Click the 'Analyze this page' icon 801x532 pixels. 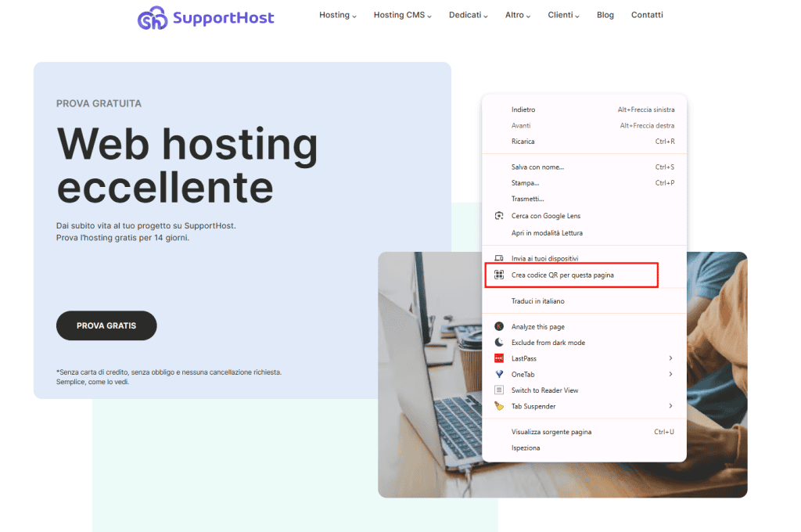(x=500, y=326)
